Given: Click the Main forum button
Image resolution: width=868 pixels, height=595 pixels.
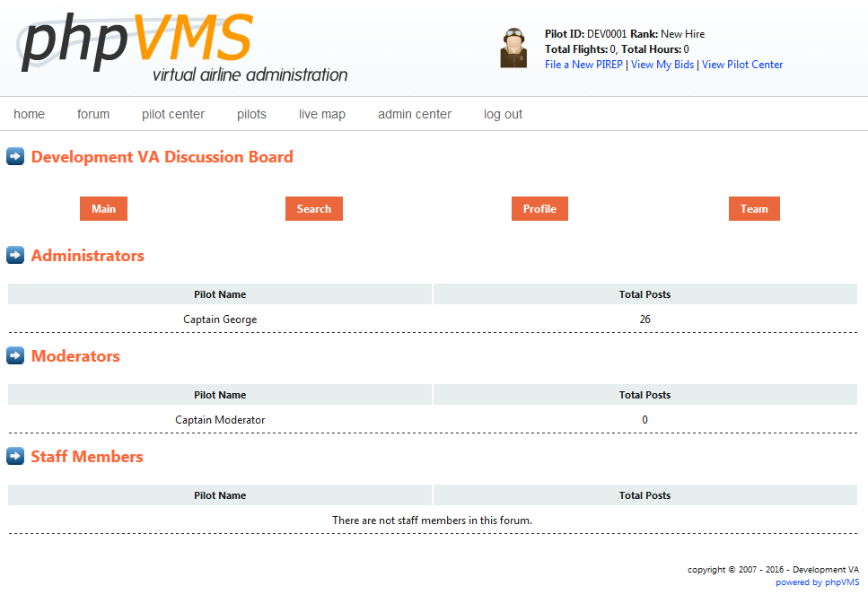Looking at the screenshot, I should (103, 209).
